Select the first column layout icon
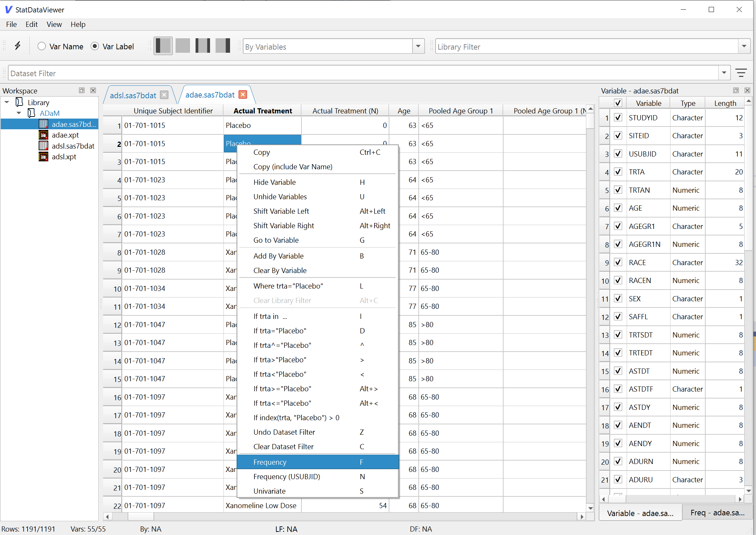This screenshot has width=756, height=535. point(163,46)
